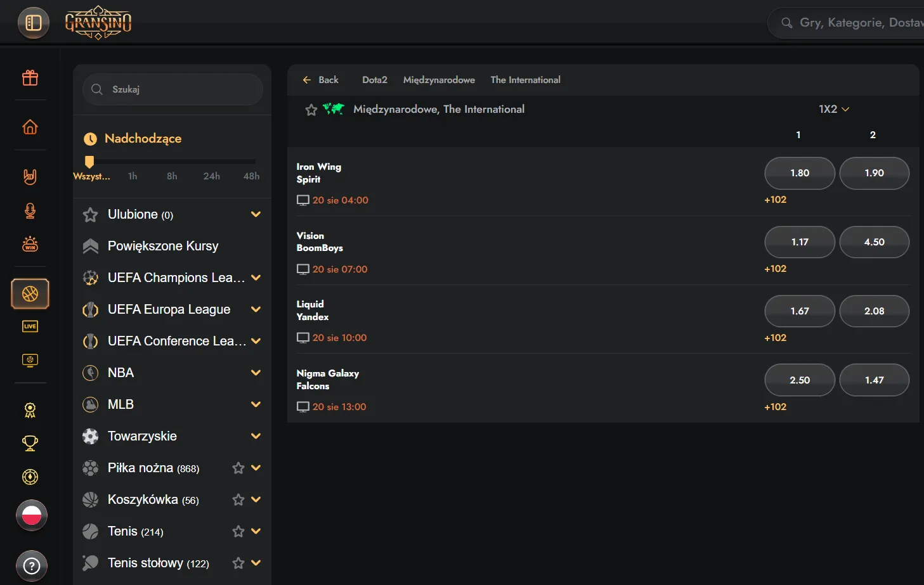Open the Gransino logo home link
Viewport: 924px width, 585px height.
coord(98,23)
